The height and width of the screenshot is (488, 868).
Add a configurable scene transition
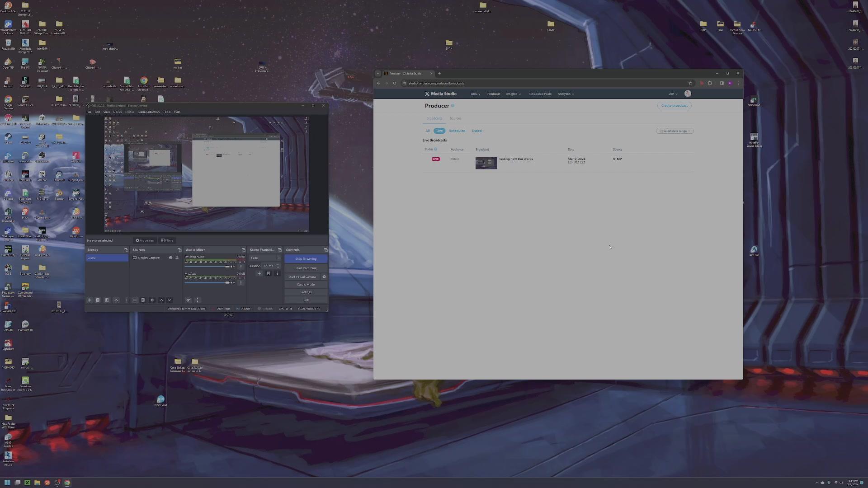259,273
